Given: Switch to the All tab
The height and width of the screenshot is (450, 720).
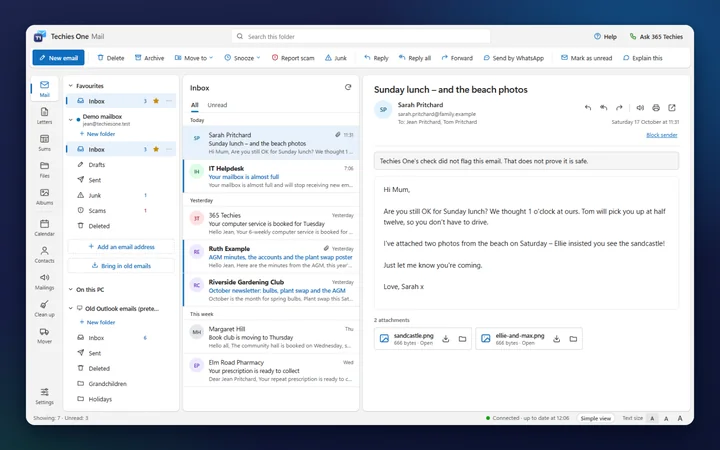Looking at the screenshot, I should coord(195,105).
